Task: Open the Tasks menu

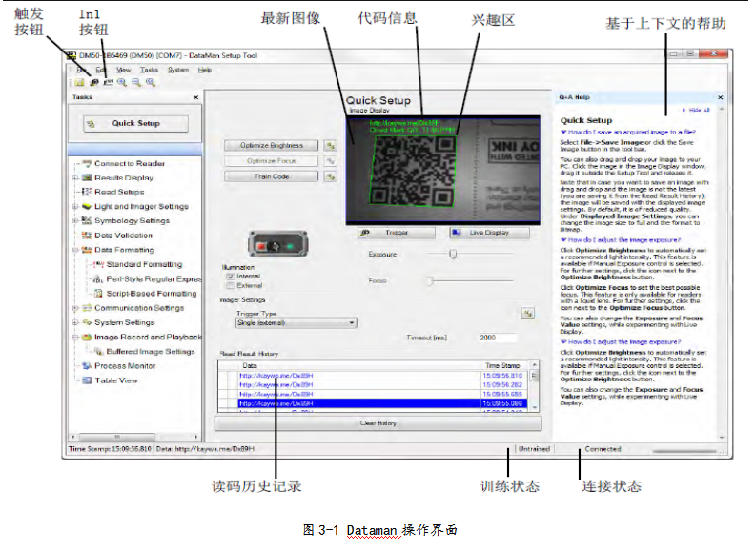Action: coord(149,70)
